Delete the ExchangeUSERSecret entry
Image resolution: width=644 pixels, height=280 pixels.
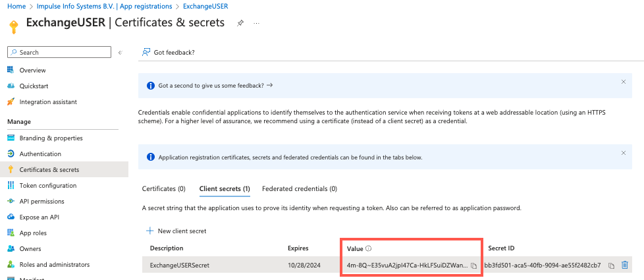click(x=625, y=266)
